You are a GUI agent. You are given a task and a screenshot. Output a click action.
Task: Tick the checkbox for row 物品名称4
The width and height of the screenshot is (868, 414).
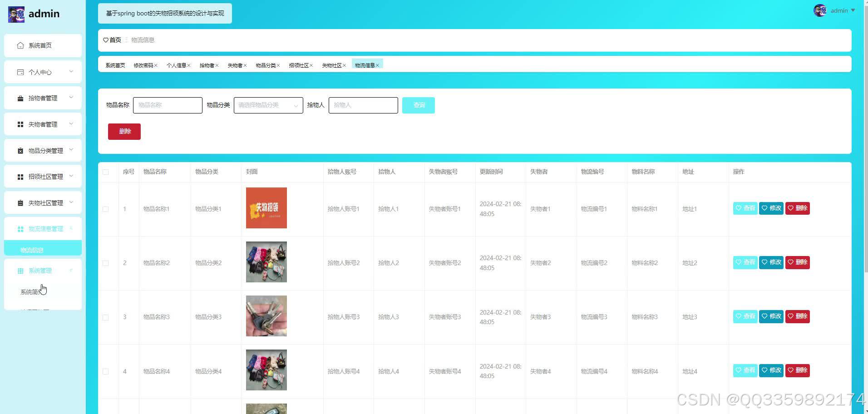click(x=106, y=371)
